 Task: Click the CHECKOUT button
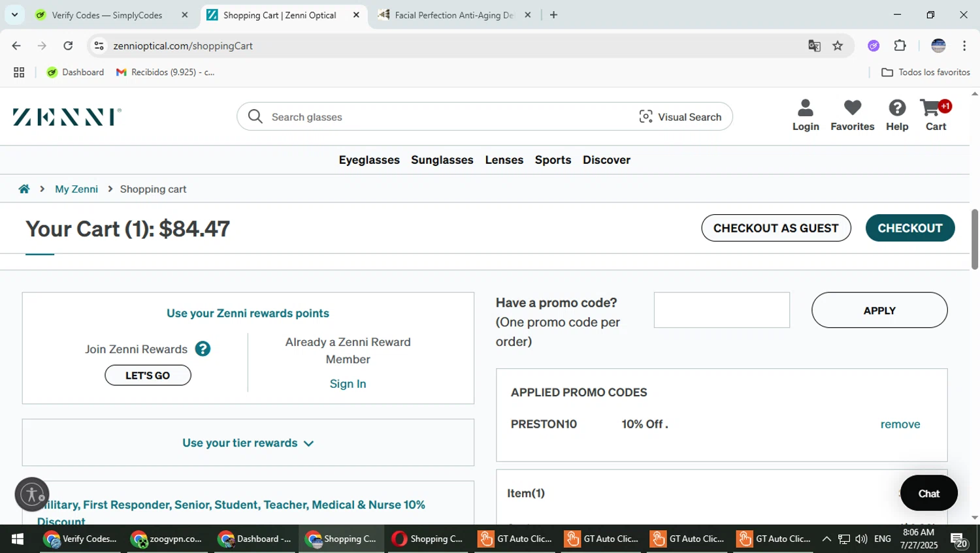point(910,228)
